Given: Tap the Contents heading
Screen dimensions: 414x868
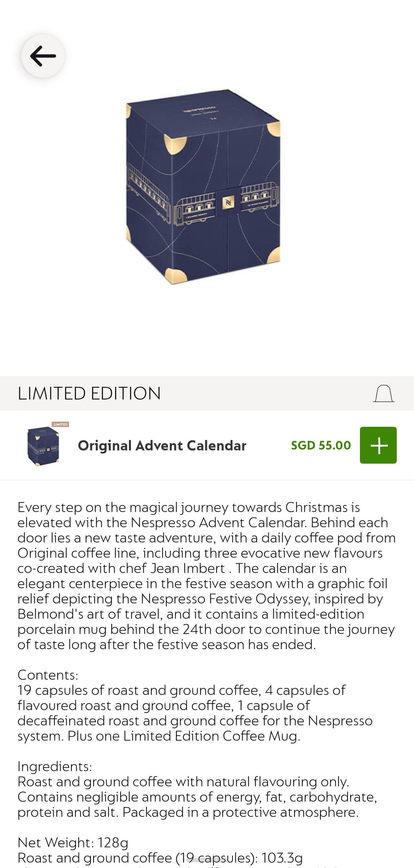Looking at the screenshot, I should 48,675.
